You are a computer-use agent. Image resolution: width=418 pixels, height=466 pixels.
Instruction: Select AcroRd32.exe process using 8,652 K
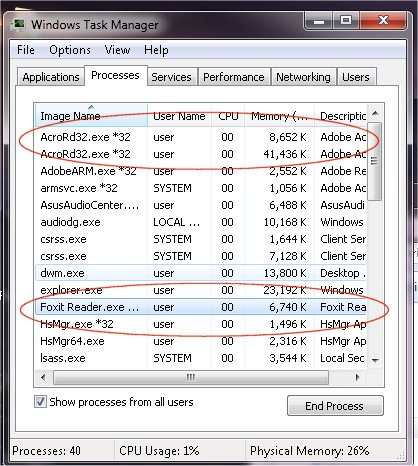201,137
